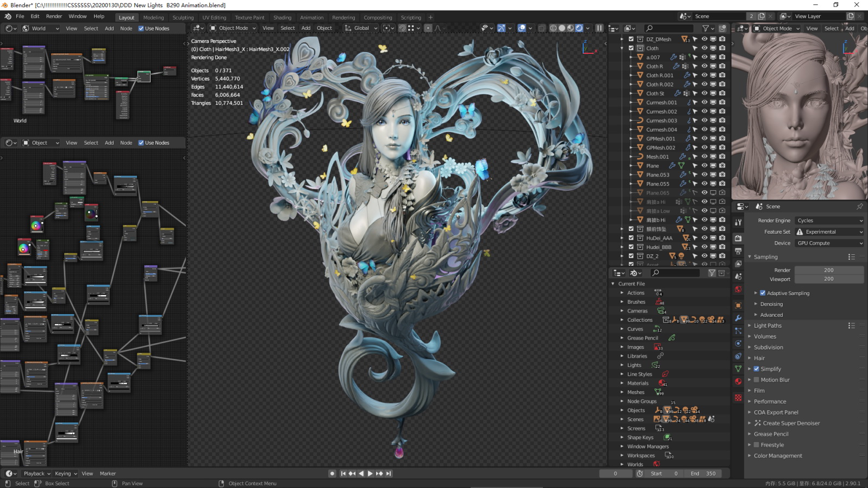Open the Window menu
The image size is (868, 488).
(78, 16)
